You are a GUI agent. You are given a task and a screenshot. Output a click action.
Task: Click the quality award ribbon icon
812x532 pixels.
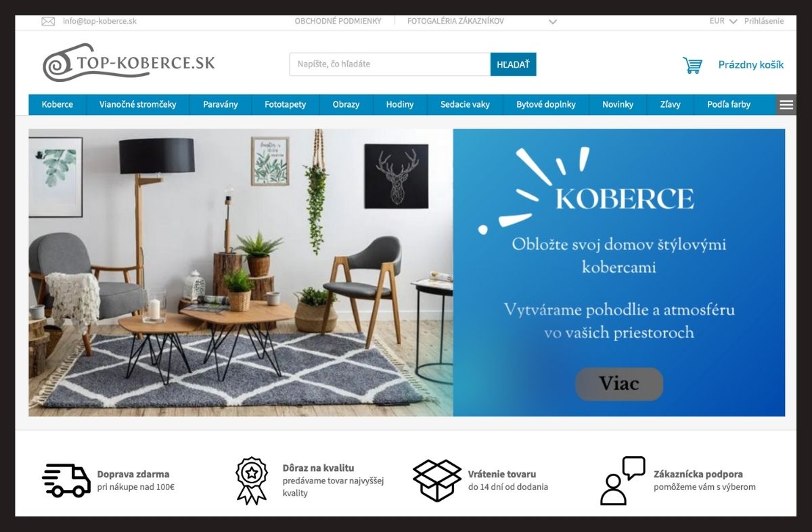click(x=252, y=481)
